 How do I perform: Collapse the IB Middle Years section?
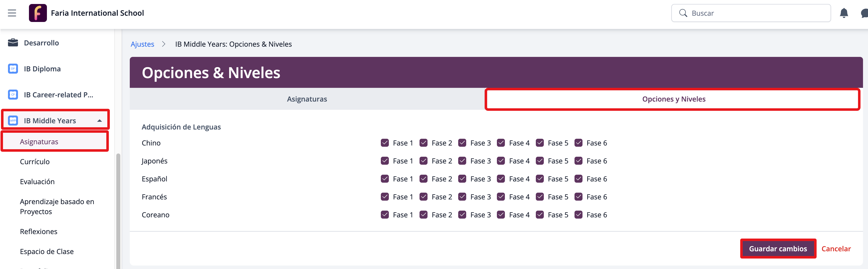click(x=99, y=121)
